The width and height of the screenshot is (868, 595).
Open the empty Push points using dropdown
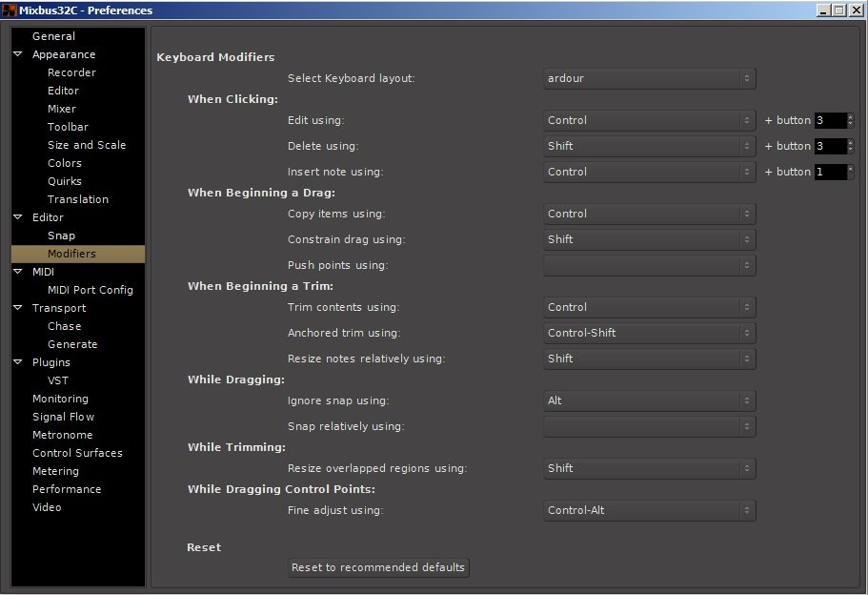(x=650, y=265)
